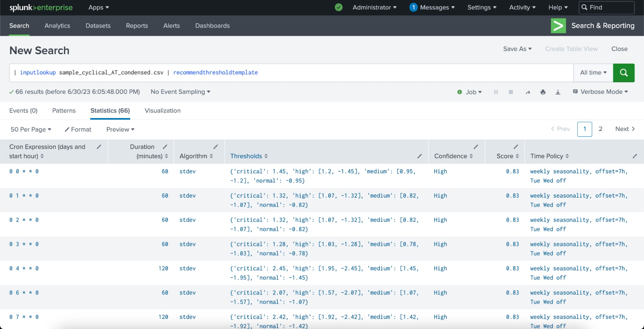Image resolution: width=644 pixels, height=329 pixels.
Task: Stop the search job
Action: (511, 92)
